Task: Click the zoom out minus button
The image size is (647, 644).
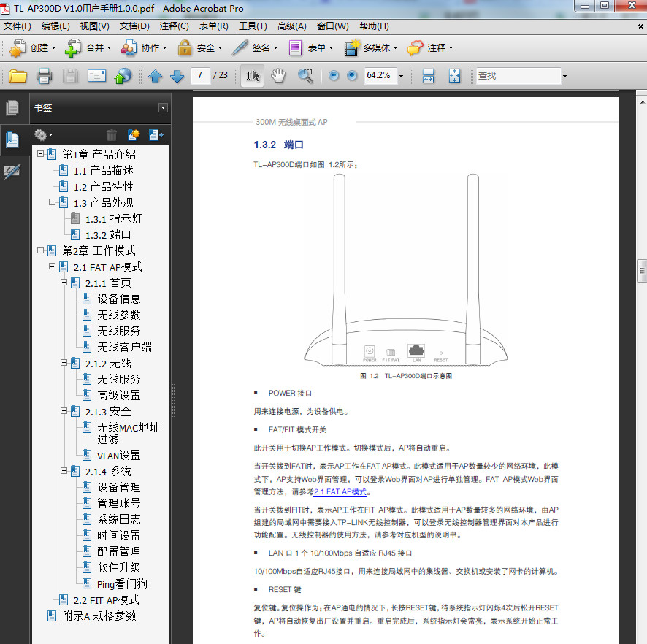Action: pyautogui.click(x=334, y=76)
